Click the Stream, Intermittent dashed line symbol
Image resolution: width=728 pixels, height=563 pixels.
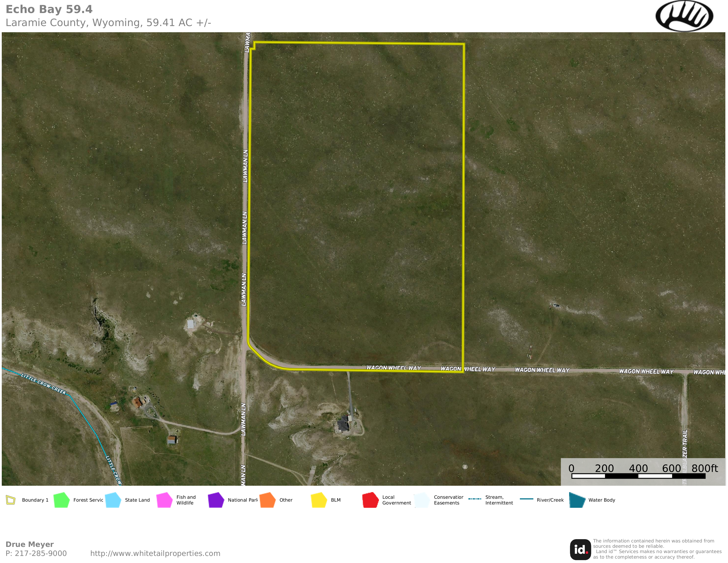point(475,499)
